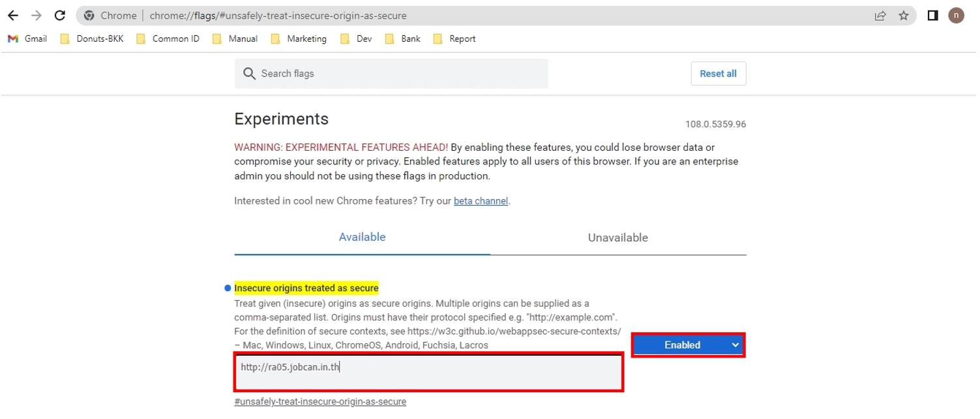Click the Reset all button

pos(718,74)
